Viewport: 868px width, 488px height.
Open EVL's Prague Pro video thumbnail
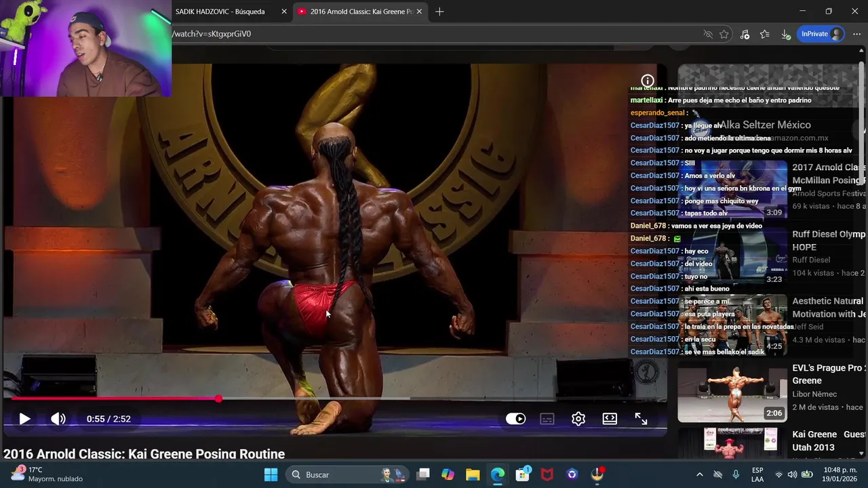point(732,392)
